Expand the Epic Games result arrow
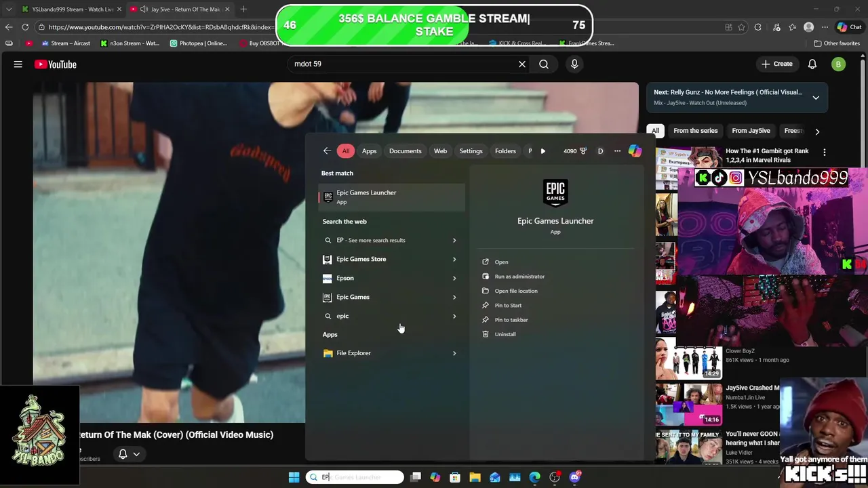The height and width of the screenshot is (488, 868). (x=454, y=297)
